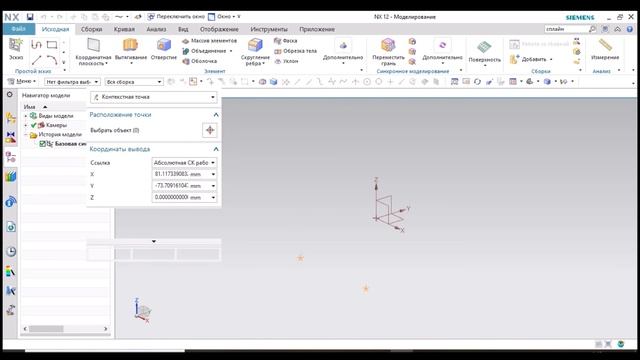
Task: Collapse the История модели tree node
Action: [26, 134]
